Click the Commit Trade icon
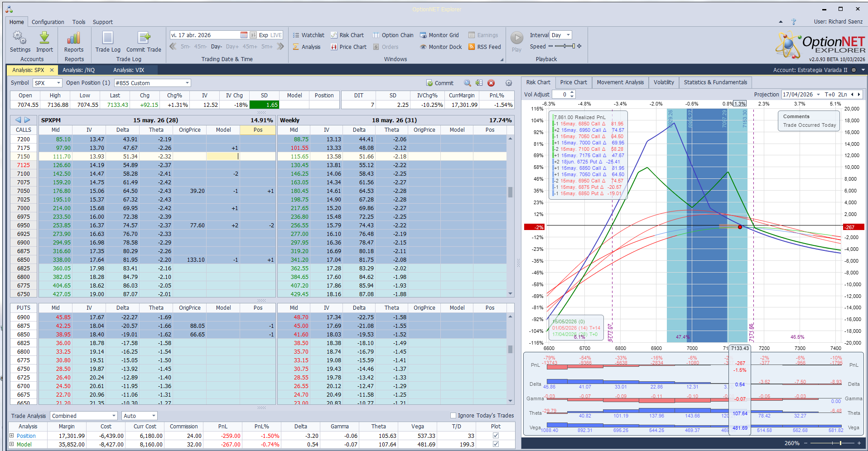The image size is (868, 451). pyautogui.click(x=144, y=38)
